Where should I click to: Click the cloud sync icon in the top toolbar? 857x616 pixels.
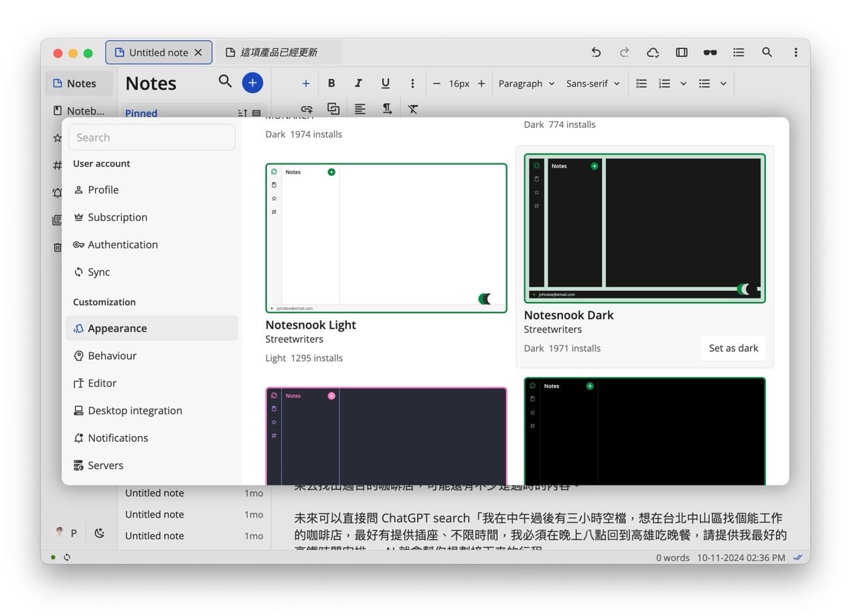click(x=653, y=52)
